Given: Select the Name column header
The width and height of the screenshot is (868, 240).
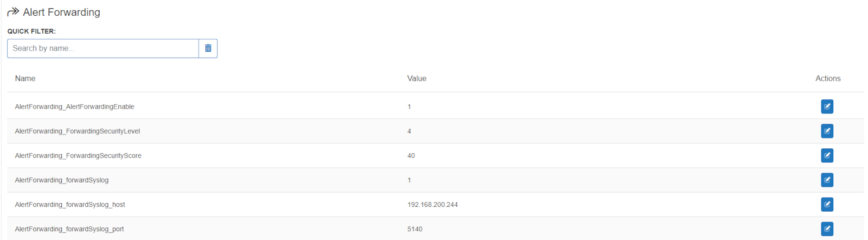Looking at the screenshot, I should click(25, 79).
